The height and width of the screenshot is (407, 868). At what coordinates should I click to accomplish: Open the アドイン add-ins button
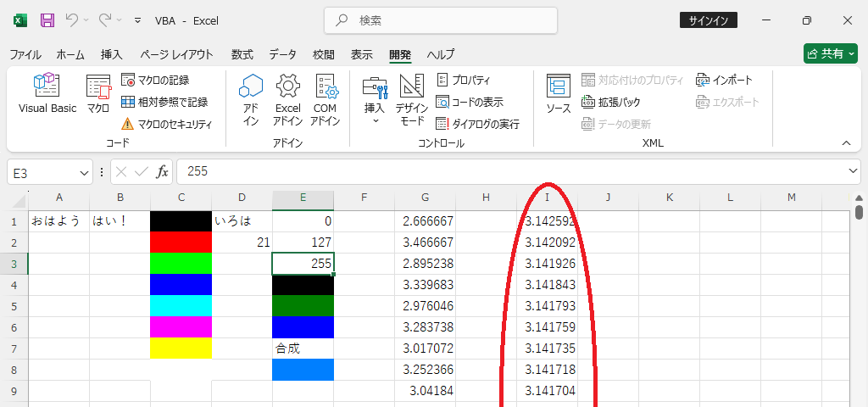coord(251,100)
